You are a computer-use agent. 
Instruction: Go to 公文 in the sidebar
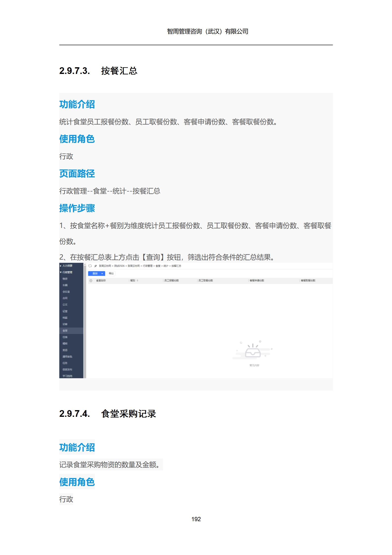65,305
